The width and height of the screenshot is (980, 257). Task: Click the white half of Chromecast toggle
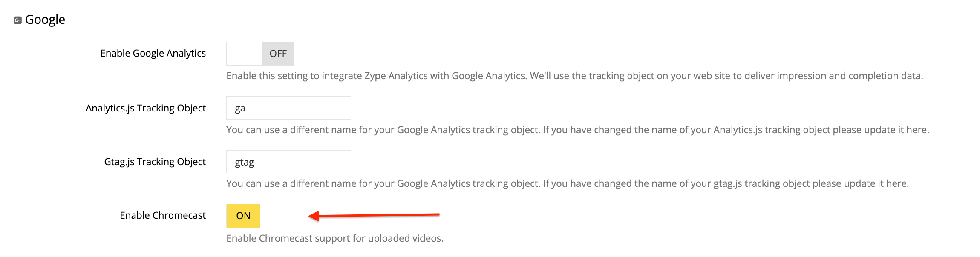click(277, 216)
